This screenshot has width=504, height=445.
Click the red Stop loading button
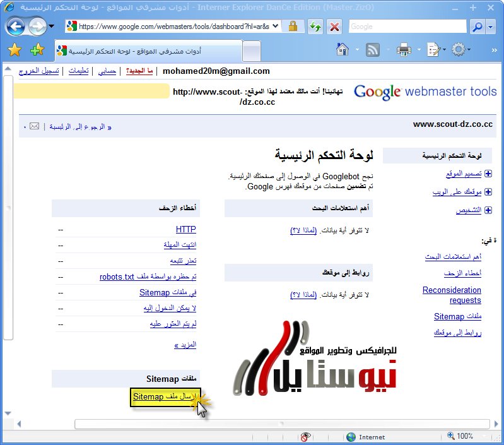(x=334, y=27)
